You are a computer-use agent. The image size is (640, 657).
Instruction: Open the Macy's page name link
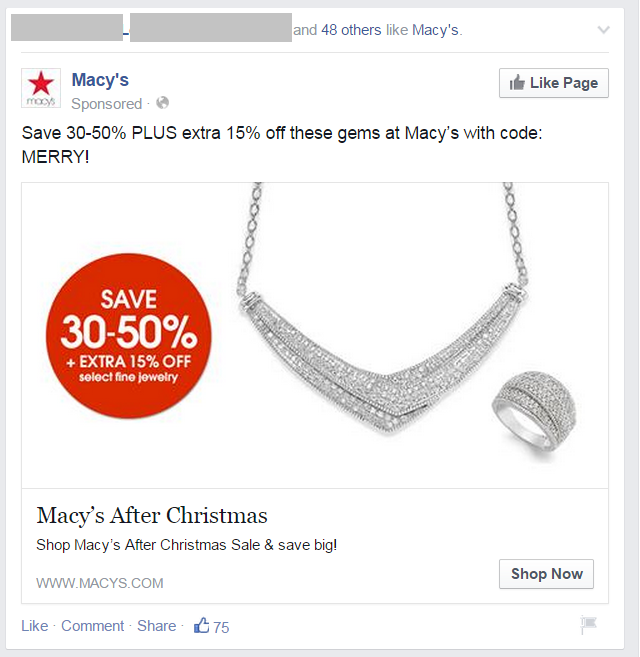point(100,80)
